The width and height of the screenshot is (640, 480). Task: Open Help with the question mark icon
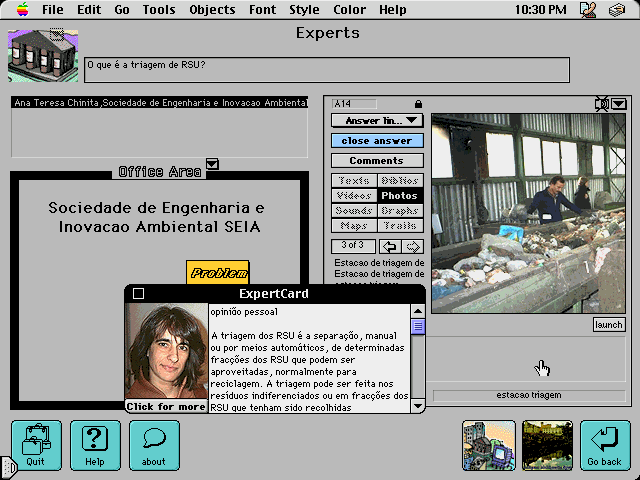[x=95, y=445]
